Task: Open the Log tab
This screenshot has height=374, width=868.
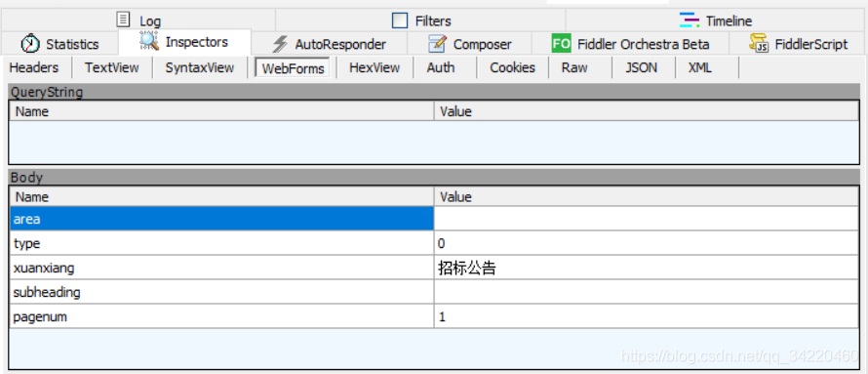Action: click(138, 21)
